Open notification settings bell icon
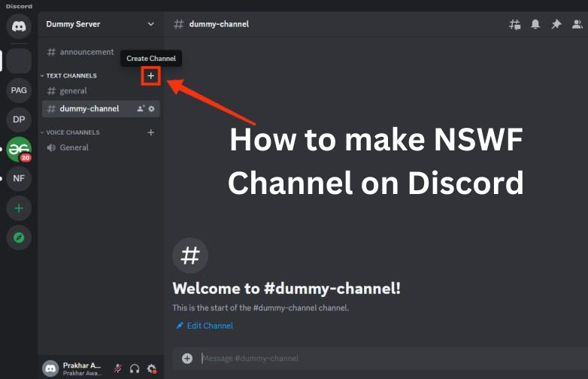This screenshot has height=379, width=588. click(x=535, y=24)
